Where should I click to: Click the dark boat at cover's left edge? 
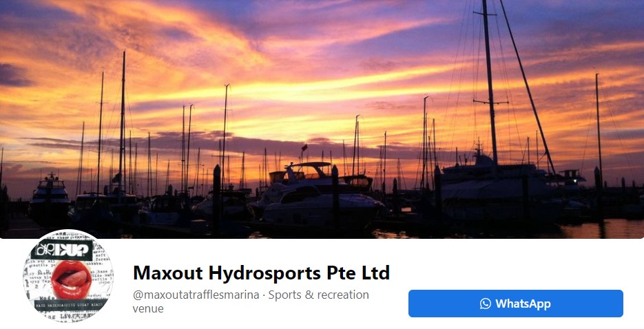[x=50, y=198]
